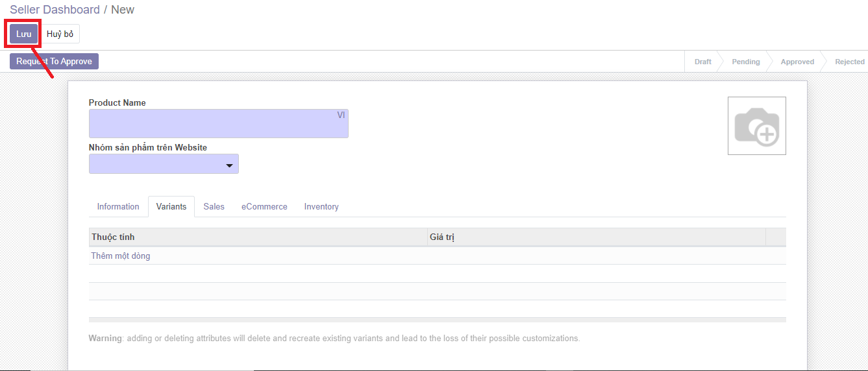The height and width of the screenshot is (371, 868).
Task: Go back to Seller Dashboard breadcrumb
Action: point(55,10)
